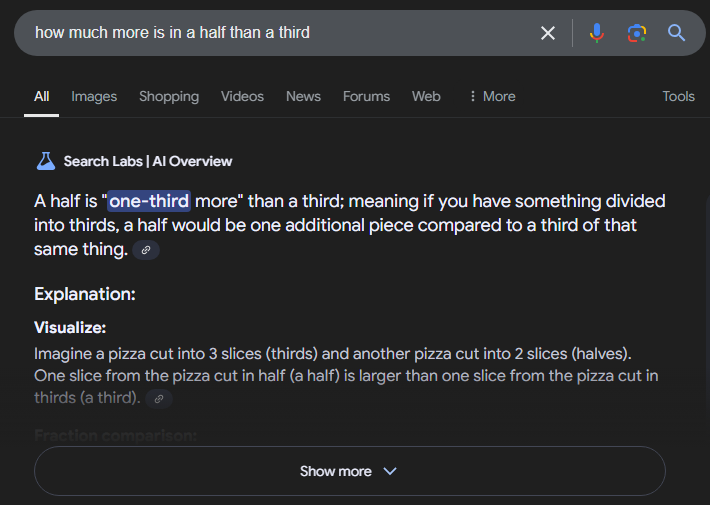Viewport: 710px width, 505px height.
Task: Open Google Lens image search icon
Action: [x=637, y=33]
